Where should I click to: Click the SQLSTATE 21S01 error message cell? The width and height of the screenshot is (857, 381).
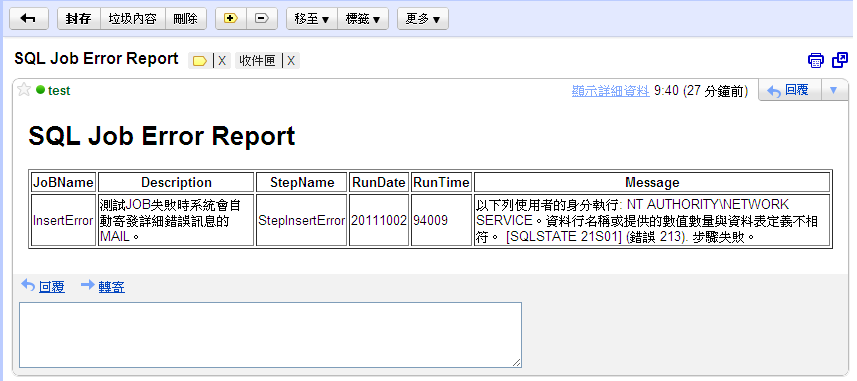652,220
